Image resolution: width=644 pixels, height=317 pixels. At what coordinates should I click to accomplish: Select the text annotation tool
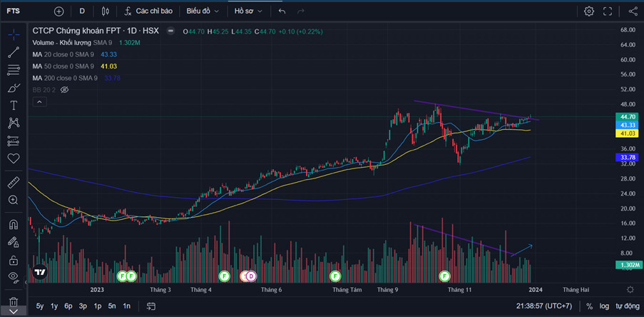click(x=13, y=105)
